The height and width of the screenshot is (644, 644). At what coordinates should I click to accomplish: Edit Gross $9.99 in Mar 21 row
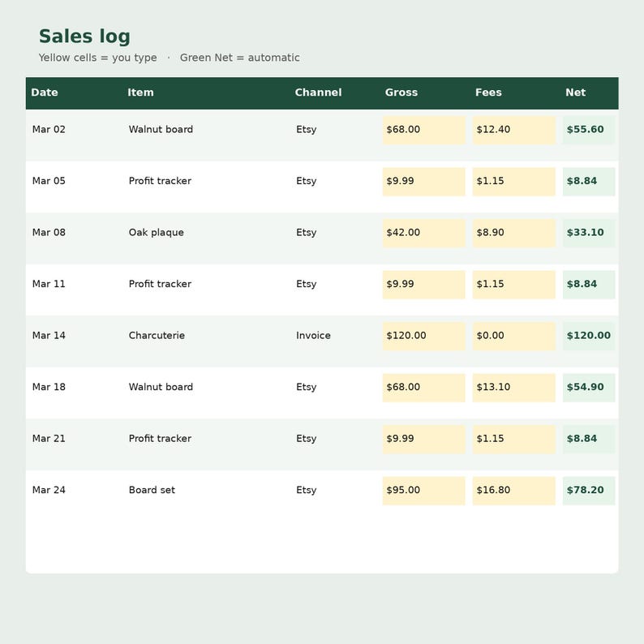pos(424,439)
